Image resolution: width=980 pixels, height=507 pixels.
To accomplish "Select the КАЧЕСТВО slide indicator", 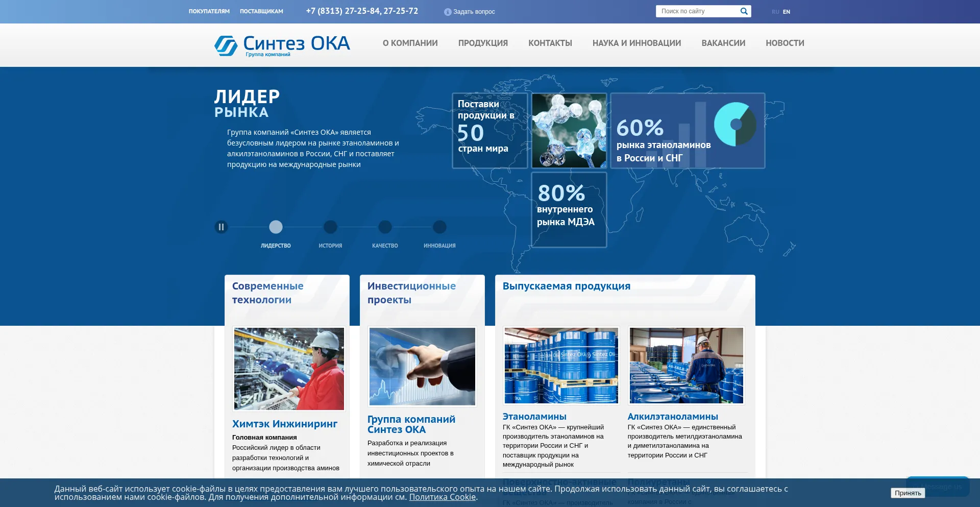I will coord(385,226).
